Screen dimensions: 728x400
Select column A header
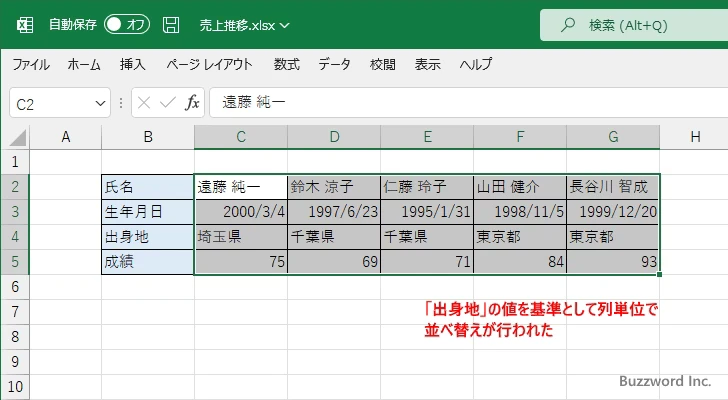point(65,137)
